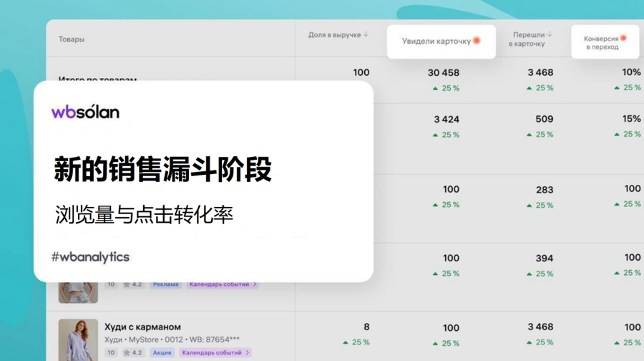This screenshot has height=361, width=644.
Task: Click the 394 card visits value
Action: click(545, 258)
